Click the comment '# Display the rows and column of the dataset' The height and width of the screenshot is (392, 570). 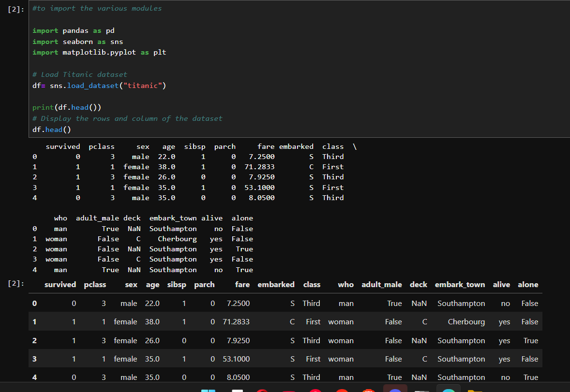(128, 118)
